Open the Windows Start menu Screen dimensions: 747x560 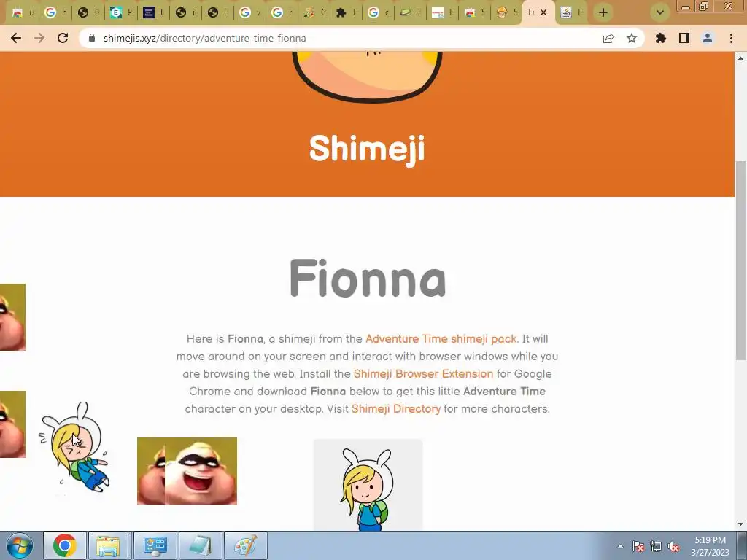tap(20, 545)
